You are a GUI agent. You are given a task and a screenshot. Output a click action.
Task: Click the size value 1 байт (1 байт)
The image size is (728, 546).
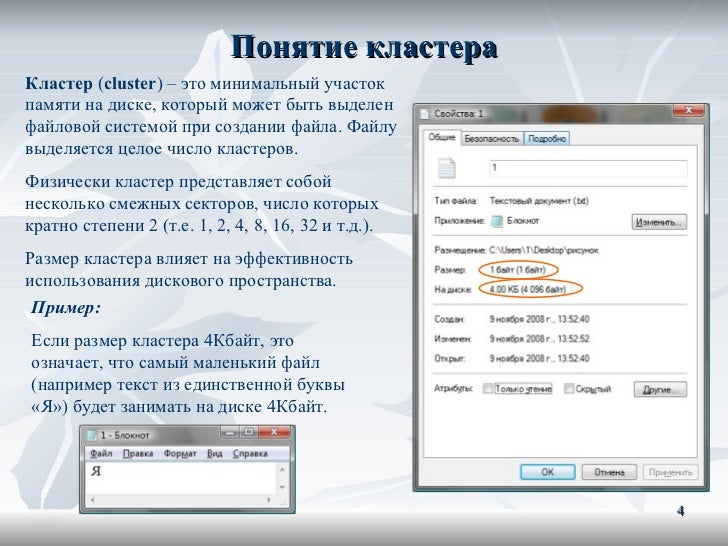(x=517, y=270)
